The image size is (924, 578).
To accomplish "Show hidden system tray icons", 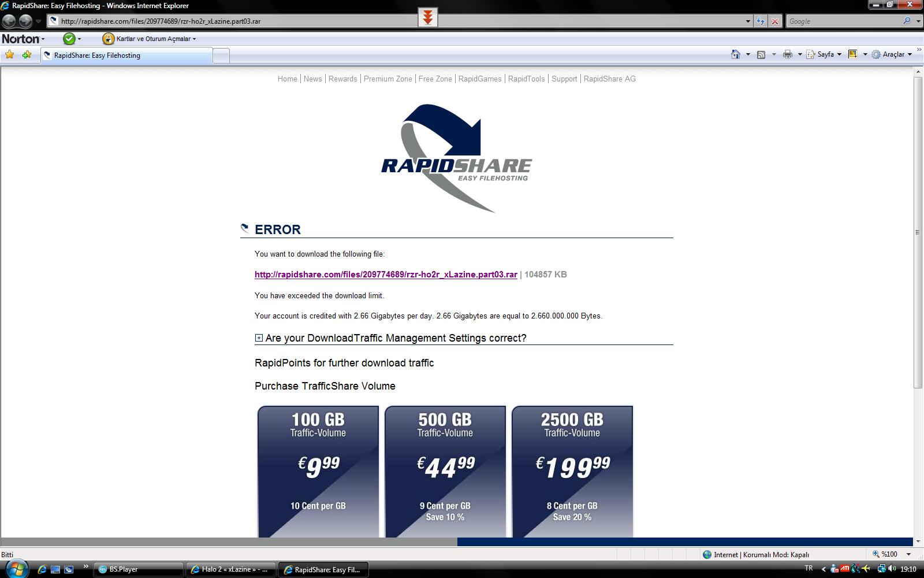I will (824, 569).
